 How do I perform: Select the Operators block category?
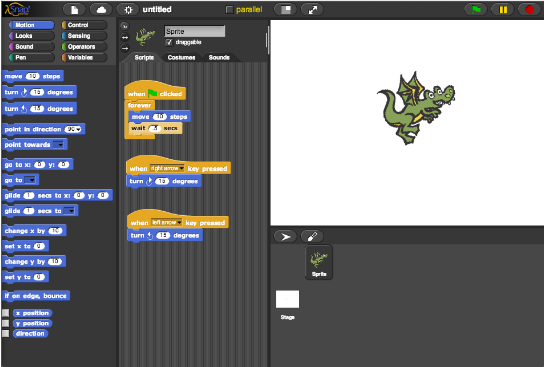(x=84, y=46)
